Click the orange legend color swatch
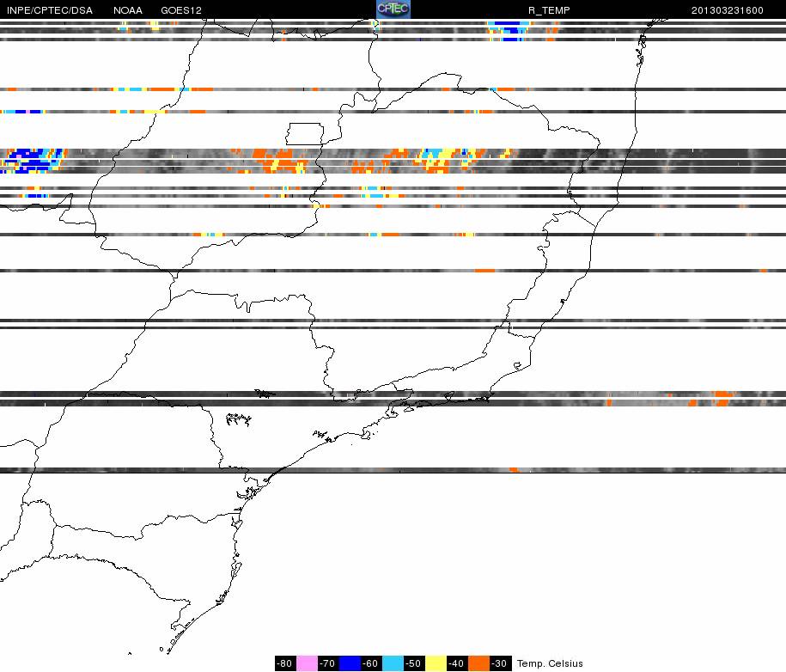 coord(479,663)
